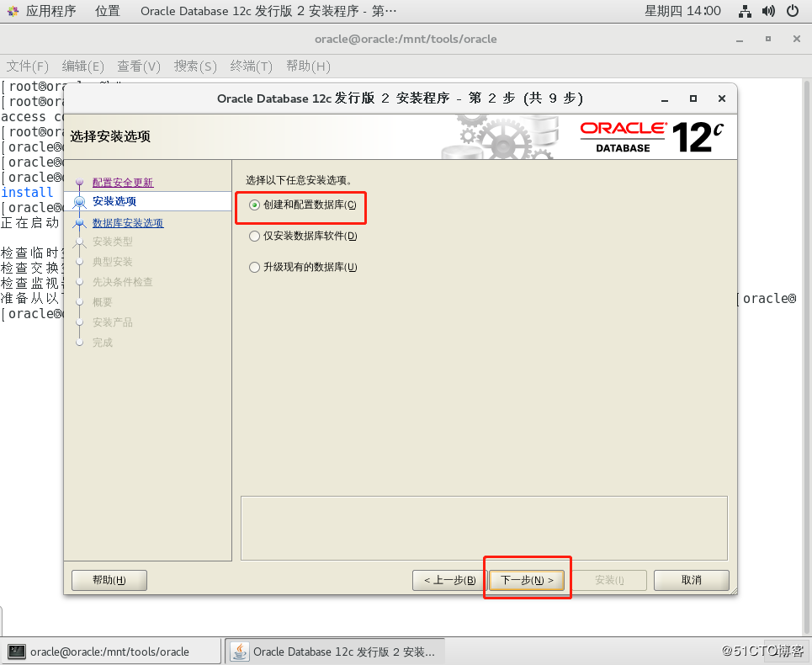
Task: Select the 创建和配置数据库 radio option
Action: click(303, 205)
